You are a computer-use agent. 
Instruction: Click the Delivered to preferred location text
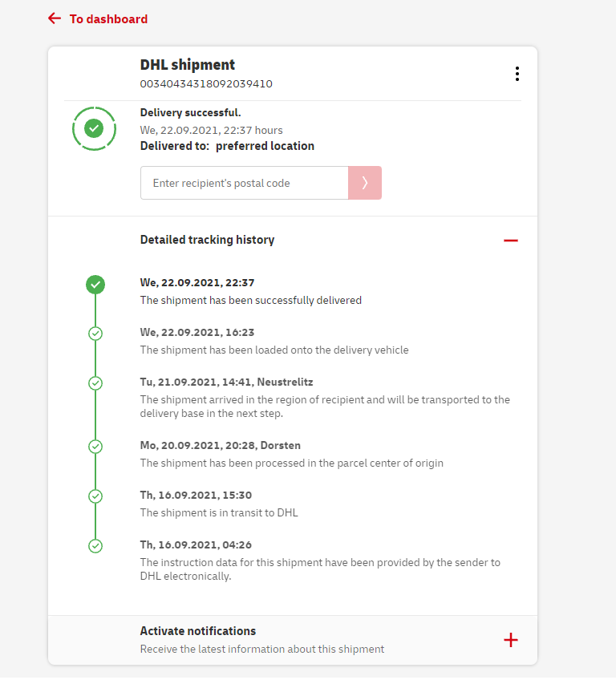pyautogui.click(x=227, y=146)
